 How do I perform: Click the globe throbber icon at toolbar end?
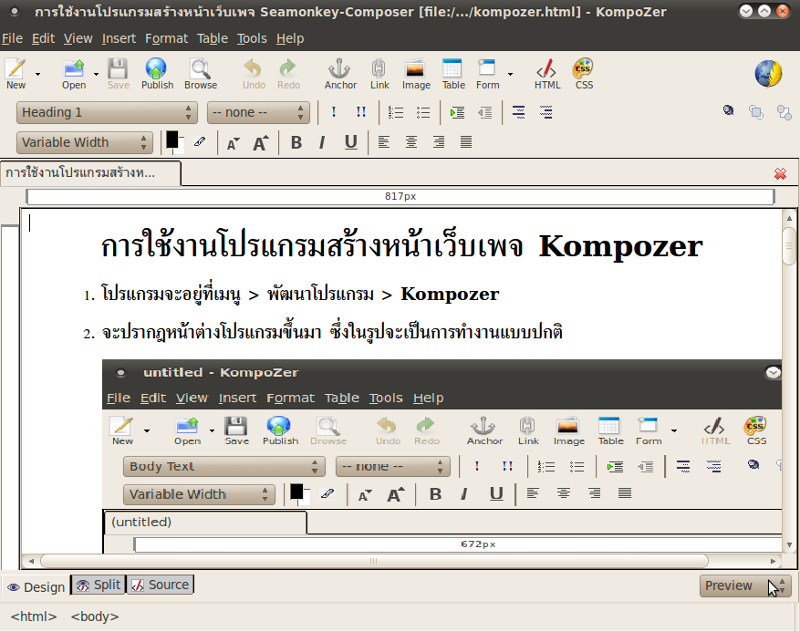pos(768,73)
